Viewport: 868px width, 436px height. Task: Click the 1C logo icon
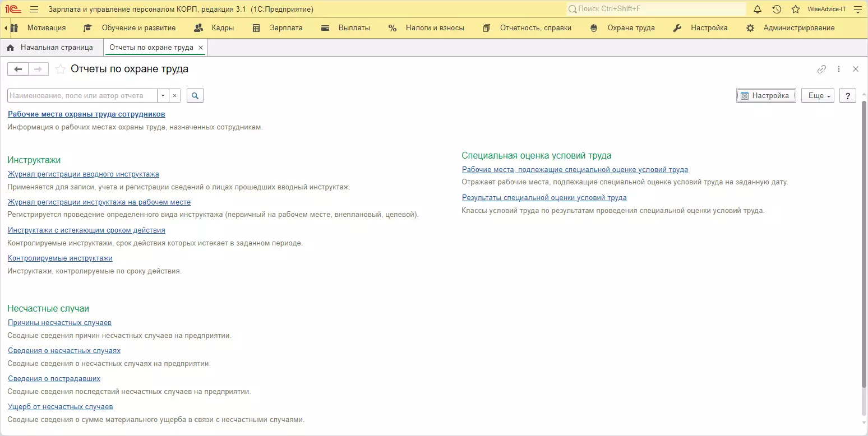coord(13,9)
